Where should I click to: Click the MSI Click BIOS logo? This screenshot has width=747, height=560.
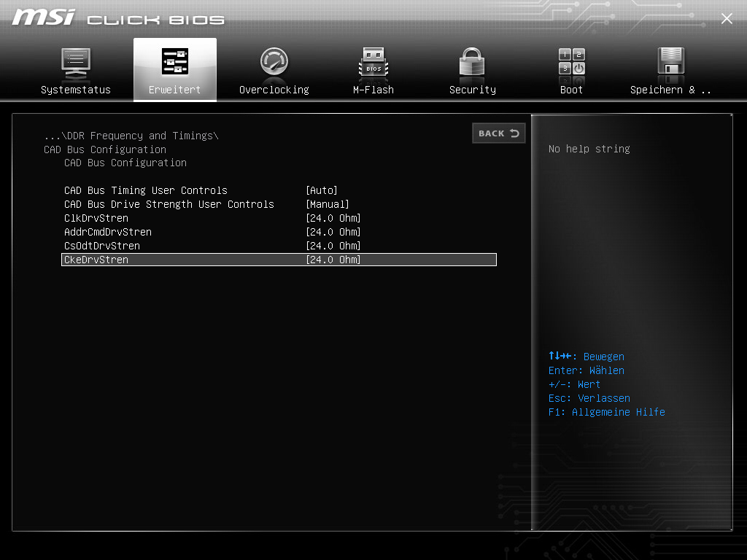[x=117, y=17]
